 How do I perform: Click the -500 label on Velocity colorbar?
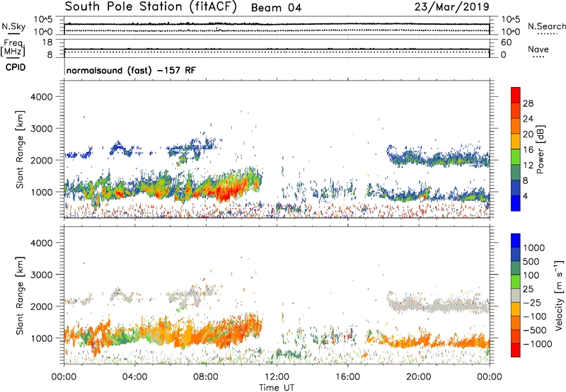coord(535,330)
